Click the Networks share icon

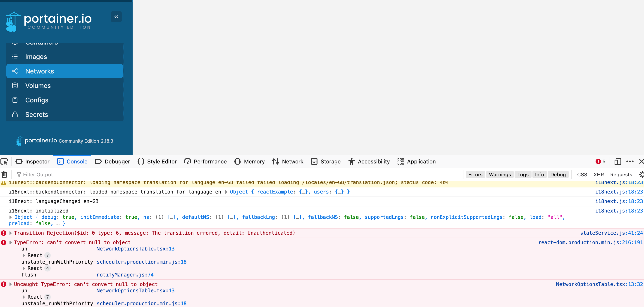point(15,71)
